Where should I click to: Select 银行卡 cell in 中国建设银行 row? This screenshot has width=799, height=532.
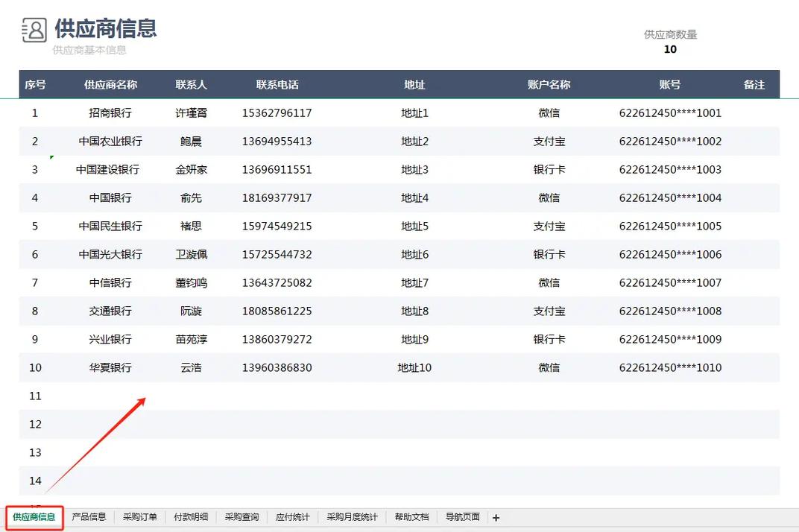pyautogui.click(x=549, y=170)
